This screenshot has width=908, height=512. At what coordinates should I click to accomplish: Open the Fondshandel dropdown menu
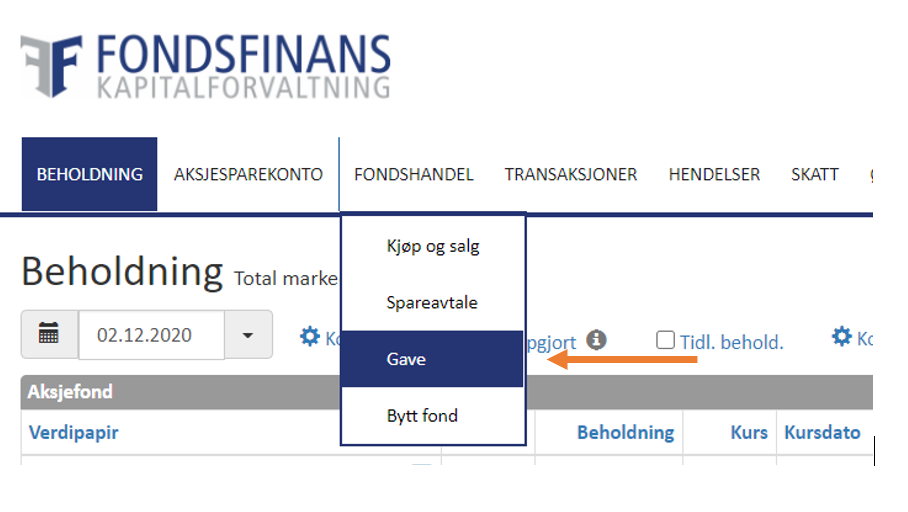(414, 174)
